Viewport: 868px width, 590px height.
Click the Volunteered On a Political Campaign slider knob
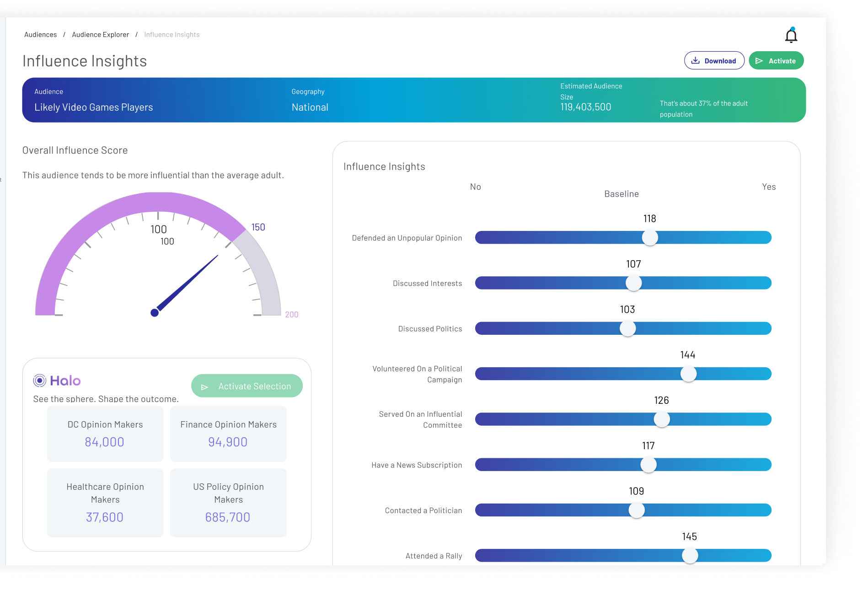[x=688, y=374]
